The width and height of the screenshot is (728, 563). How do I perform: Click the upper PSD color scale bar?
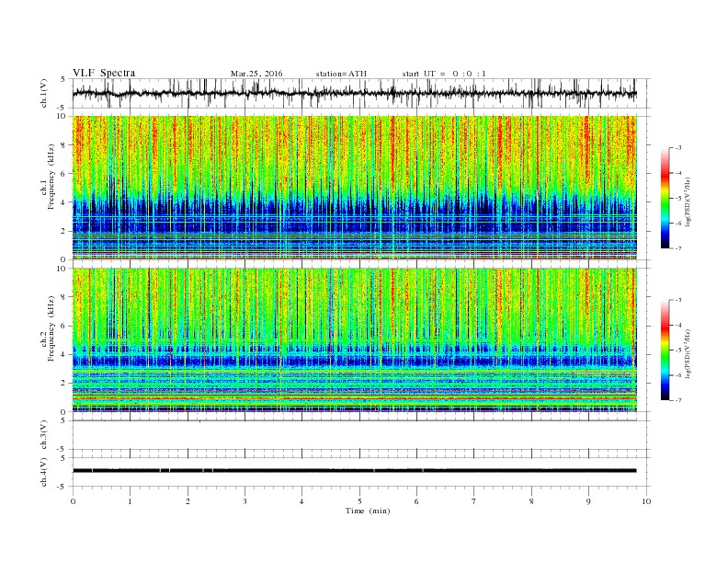[x=665, y=198]
